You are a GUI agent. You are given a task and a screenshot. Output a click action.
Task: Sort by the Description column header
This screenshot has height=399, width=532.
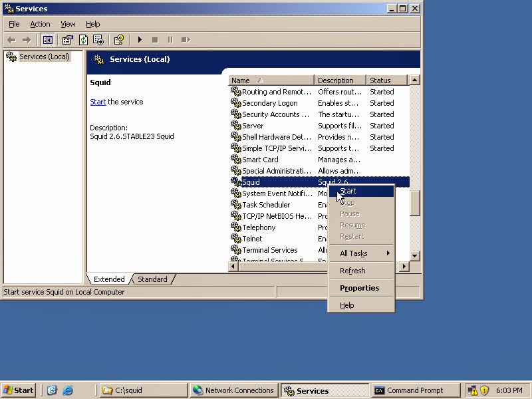coord(340,80)
